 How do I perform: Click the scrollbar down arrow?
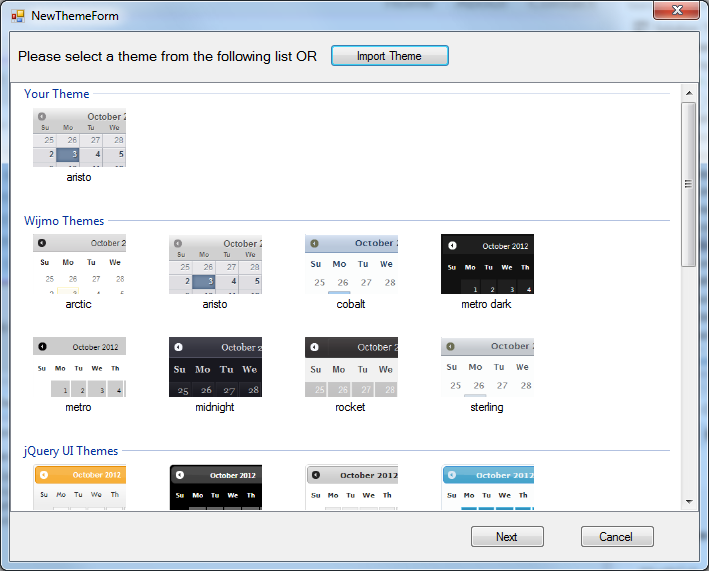(x=688, y=501)
